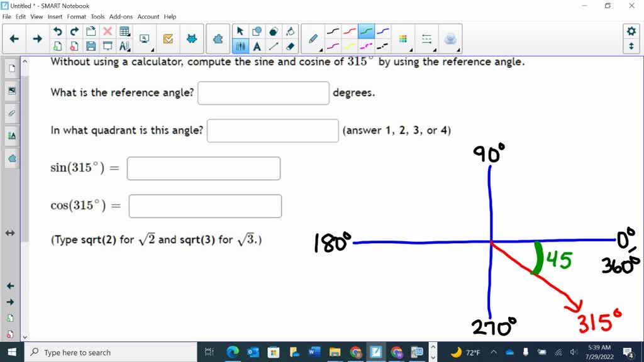Screen dimensions: 644x362
Task: Activate the Select pointer tool
Action: click(x=240, y=30)
